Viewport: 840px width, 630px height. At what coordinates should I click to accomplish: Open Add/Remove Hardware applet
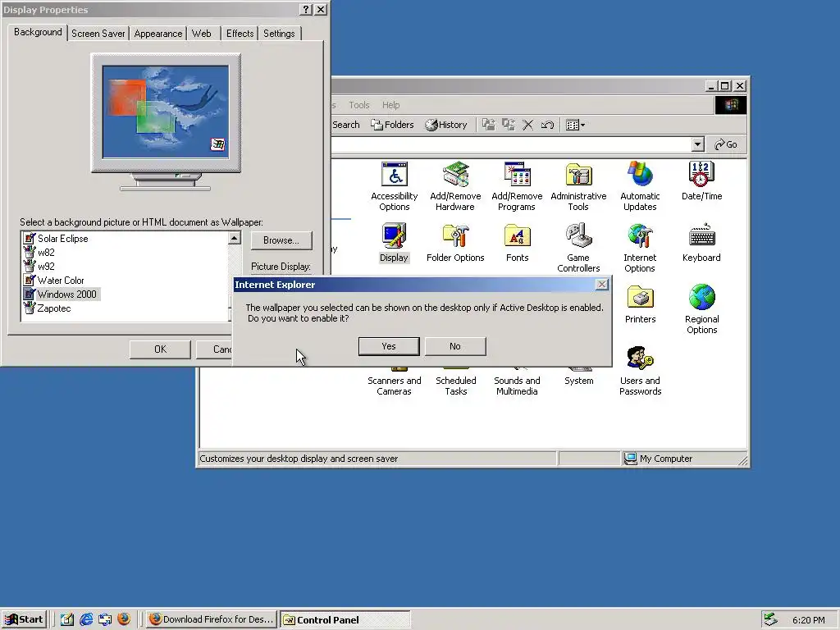[455, 186]
